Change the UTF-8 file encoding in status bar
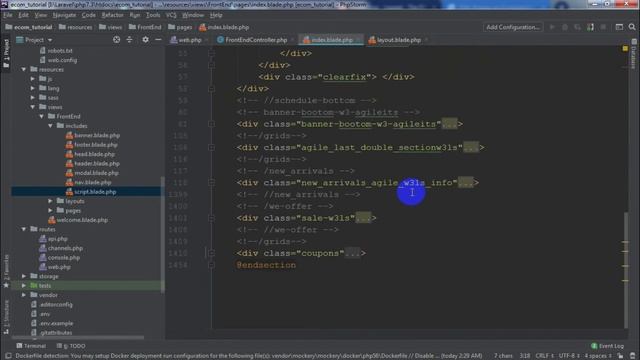The image size is (640, 360). (x=568, y=356)
